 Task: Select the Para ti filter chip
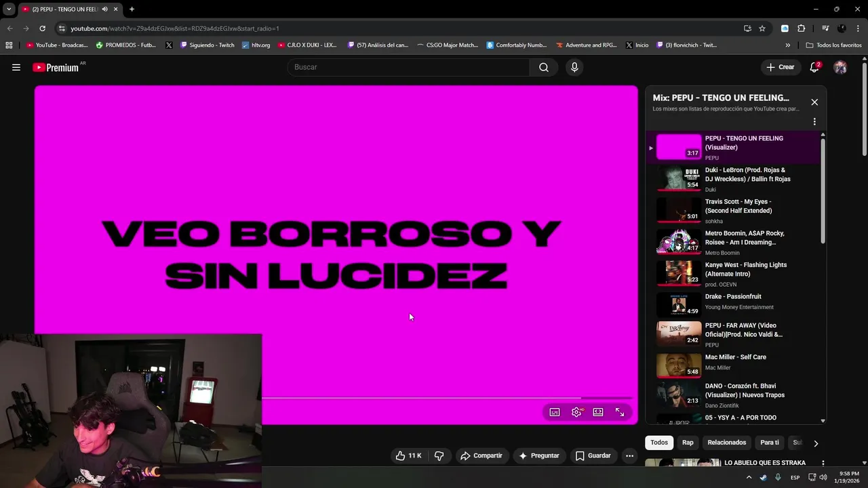(769, 443)
